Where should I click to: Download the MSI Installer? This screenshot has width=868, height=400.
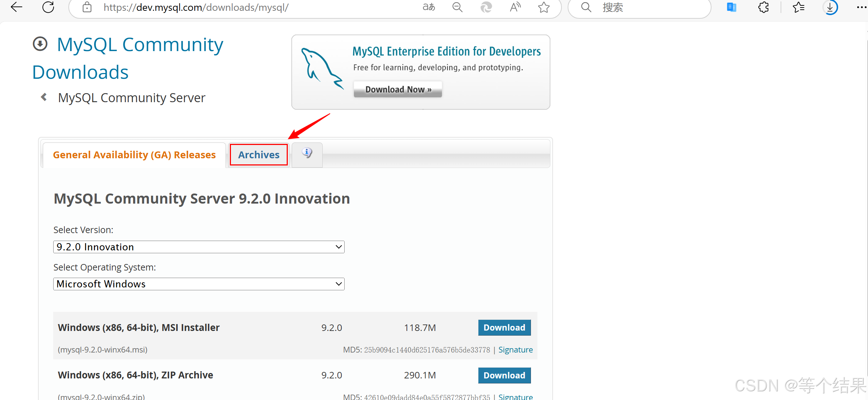pos(504,328)
